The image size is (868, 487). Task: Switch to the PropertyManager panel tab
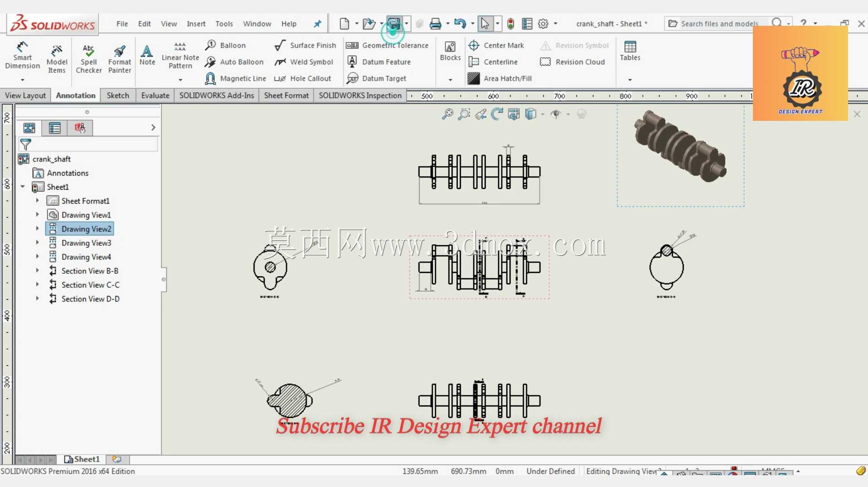tap(55, 128)
